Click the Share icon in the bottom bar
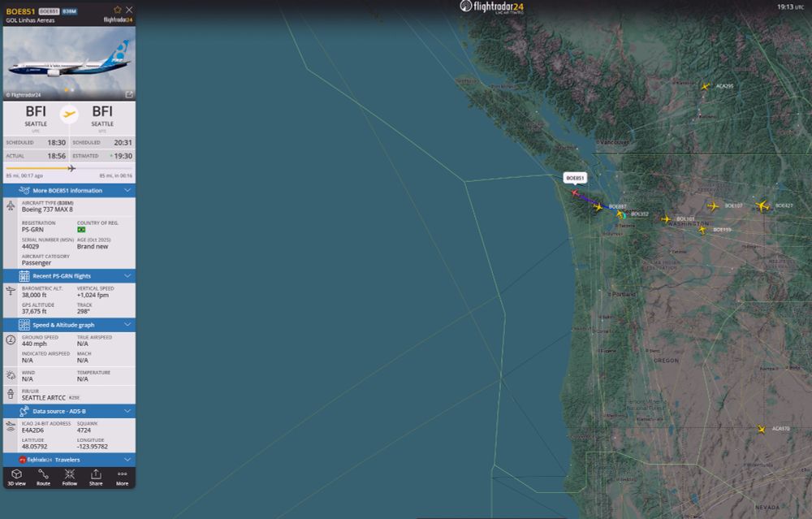The image size is (812, 519). pos(96,477)
